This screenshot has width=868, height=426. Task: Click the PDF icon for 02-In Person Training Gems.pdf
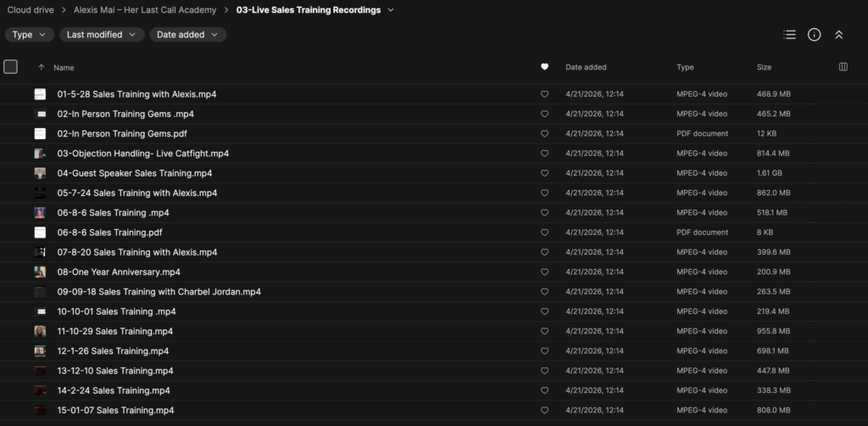click(x=40, y=133)
